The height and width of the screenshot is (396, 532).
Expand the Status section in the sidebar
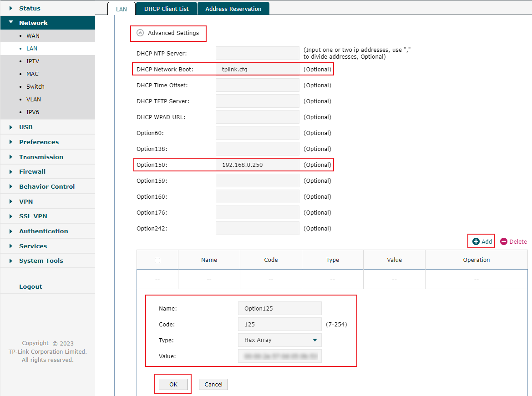28,8
